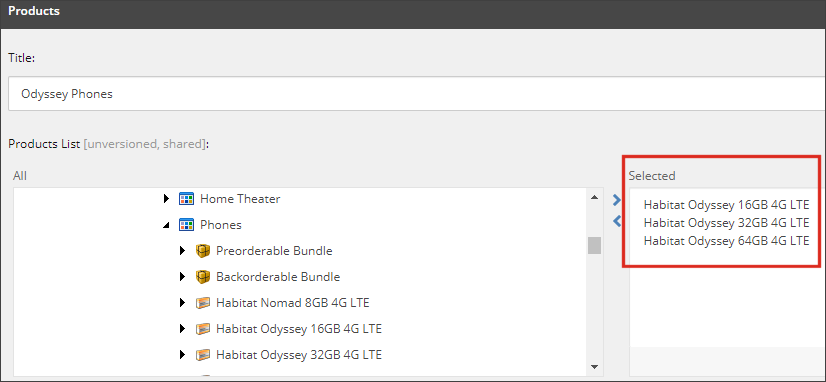The height and width of the screenshot is (382, 826).
Task: Expand the Backorderable Bundle node
Action: tap(182, 277)
